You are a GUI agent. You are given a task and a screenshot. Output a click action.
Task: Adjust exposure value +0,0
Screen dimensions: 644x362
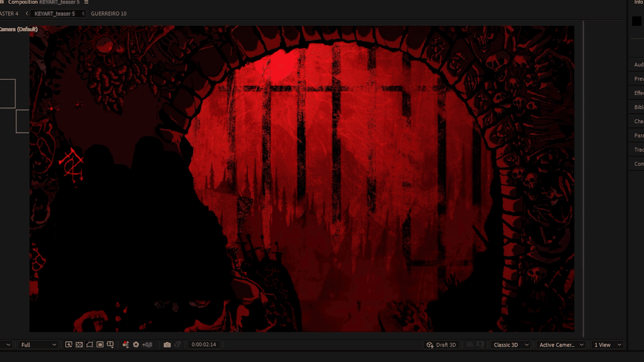(x=147, y=345)
